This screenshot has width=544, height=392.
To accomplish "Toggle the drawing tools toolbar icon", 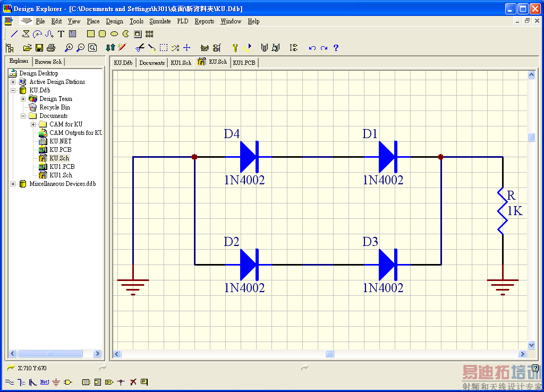I will [x=205, y=48].
